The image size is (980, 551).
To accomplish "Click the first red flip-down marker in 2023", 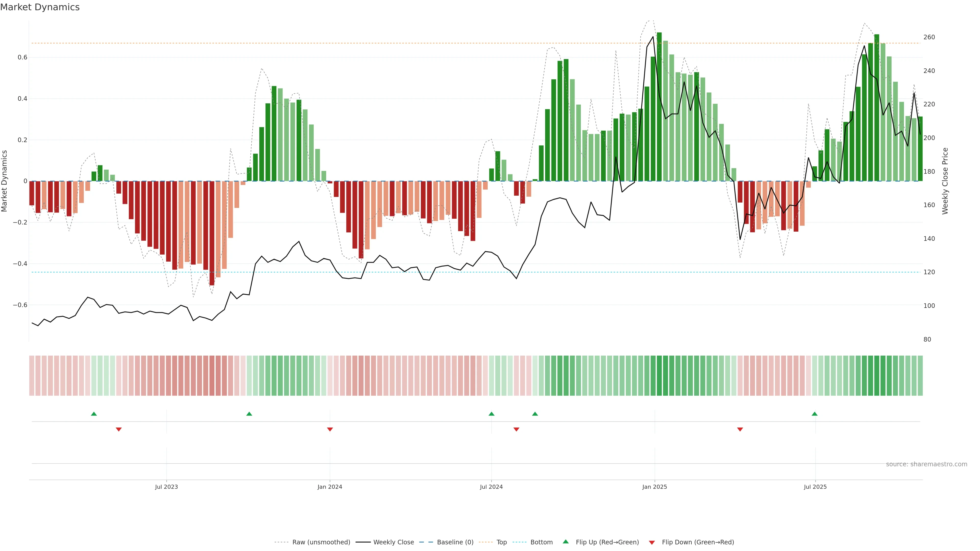I will click(x=119, y=429).
